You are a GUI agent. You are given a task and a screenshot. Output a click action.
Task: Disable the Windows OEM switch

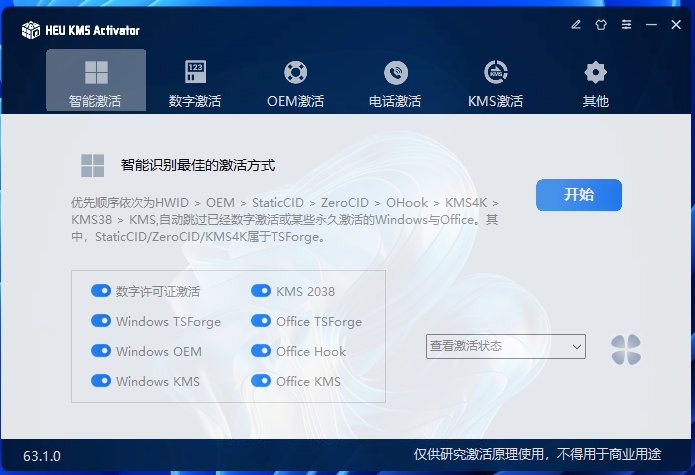[x=101, y=351]
